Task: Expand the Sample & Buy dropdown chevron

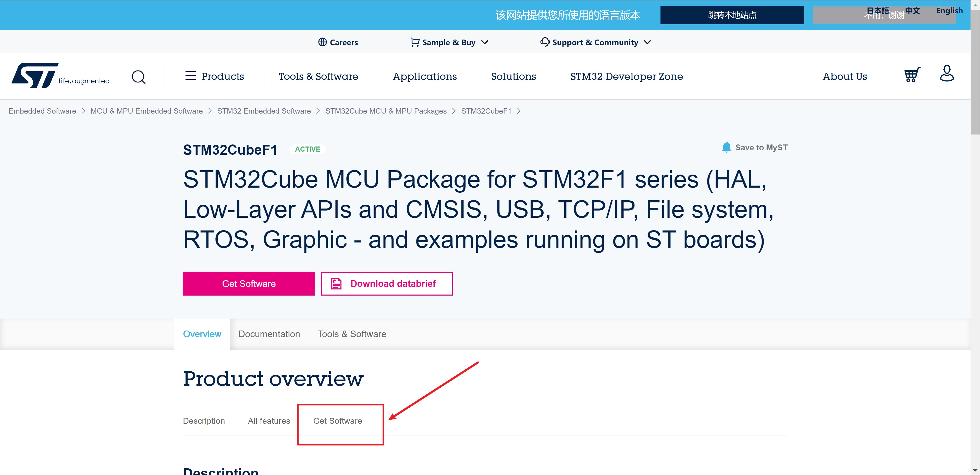Action: coord(485,42)
